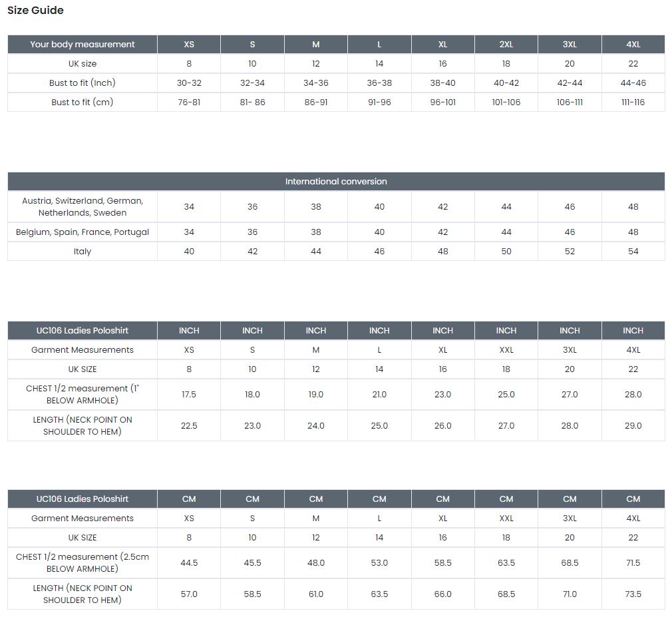
Task: Click chest cm value "45.5"
Action: coord(252,562)
